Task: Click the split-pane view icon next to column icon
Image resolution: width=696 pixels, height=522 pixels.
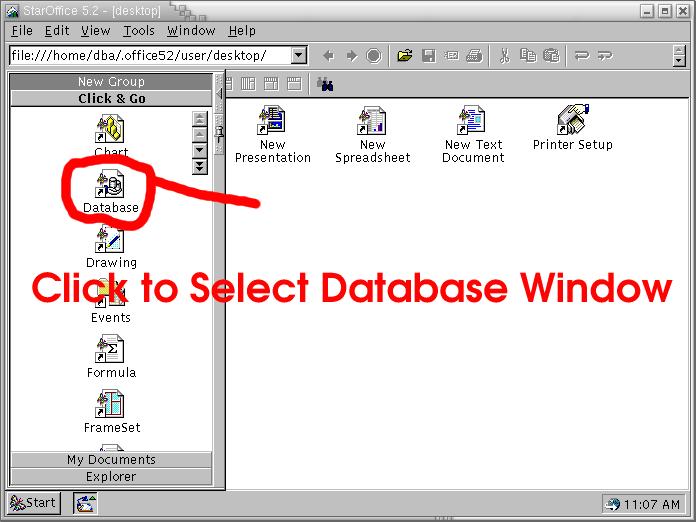Action: point(271,84)
